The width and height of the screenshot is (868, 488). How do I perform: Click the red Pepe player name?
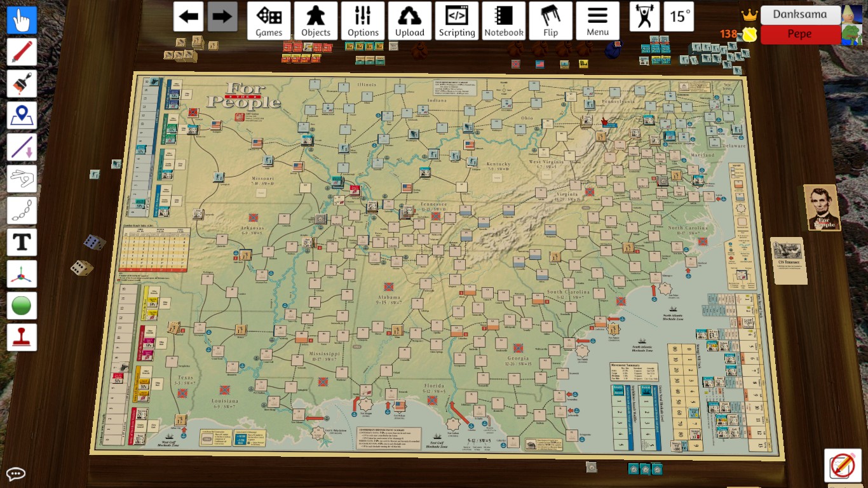pyautogui.click(x=800, y=34)
